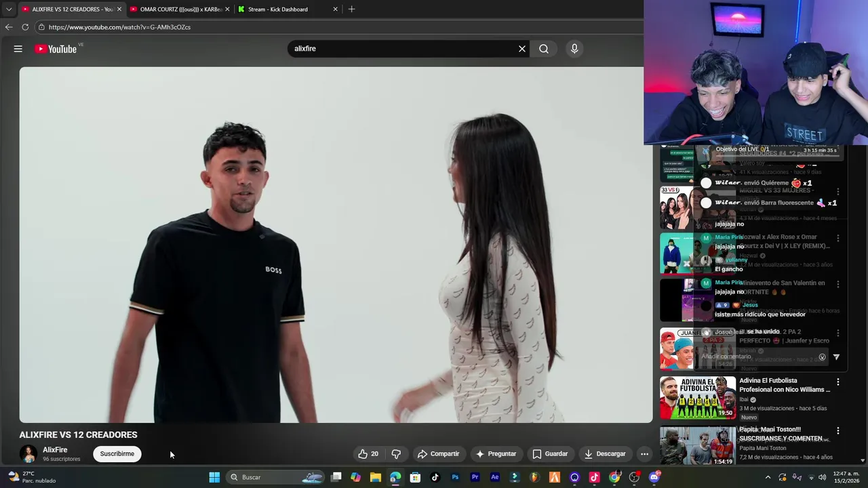Screen dimensions: 868x488
Task: Close the OMAR COURTZ tab
Action: coord(227,9)
